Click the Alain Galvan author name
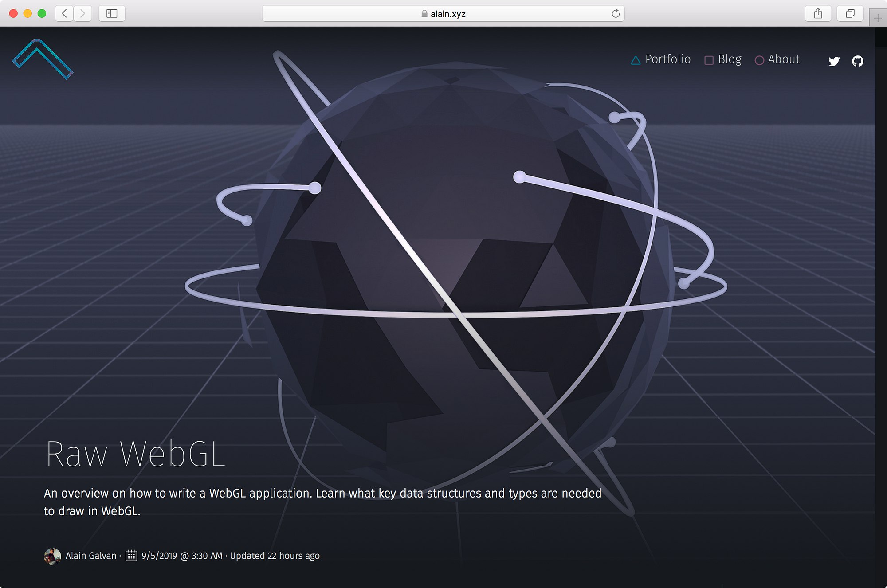Image resolution: width=887 pixels, height=588 pixels. point(91,556)
